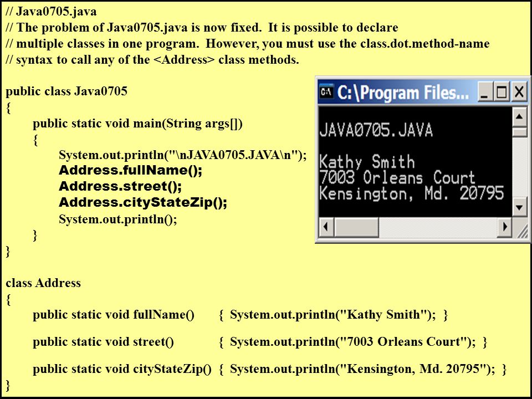Image resolution: width=532 pixels, height=399 pixels.
Task: Click the bold Address.street(); call
Action: (x=120, y=186)
